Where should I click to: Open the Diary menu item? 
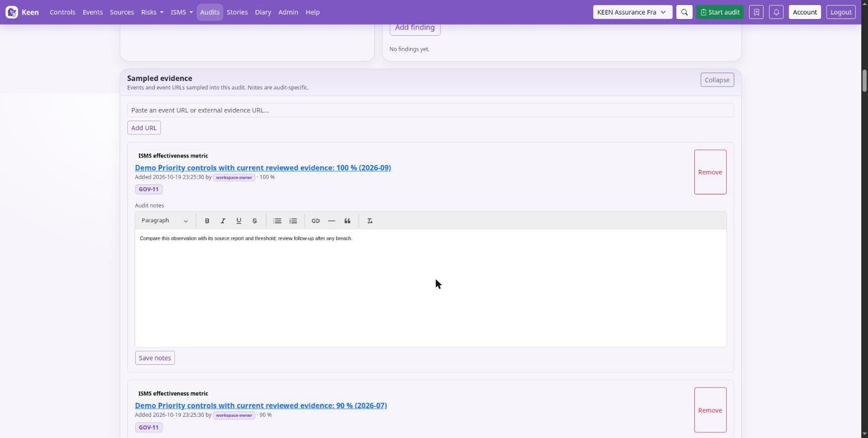(263, 12)
